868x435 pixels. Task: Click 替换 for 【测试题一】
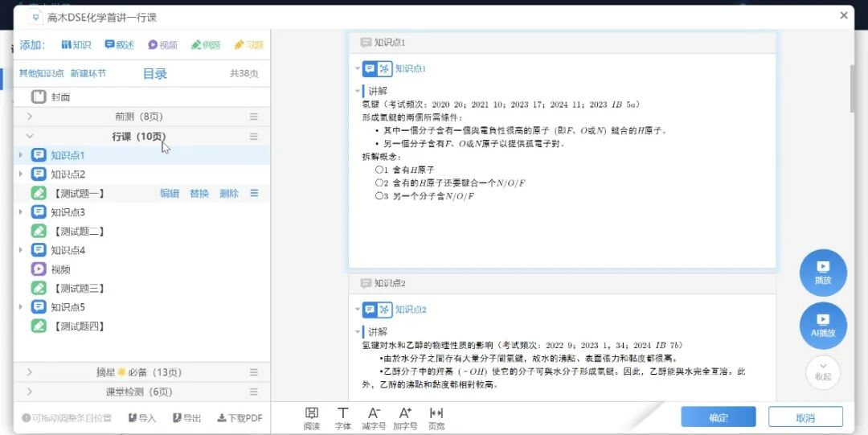199,194
